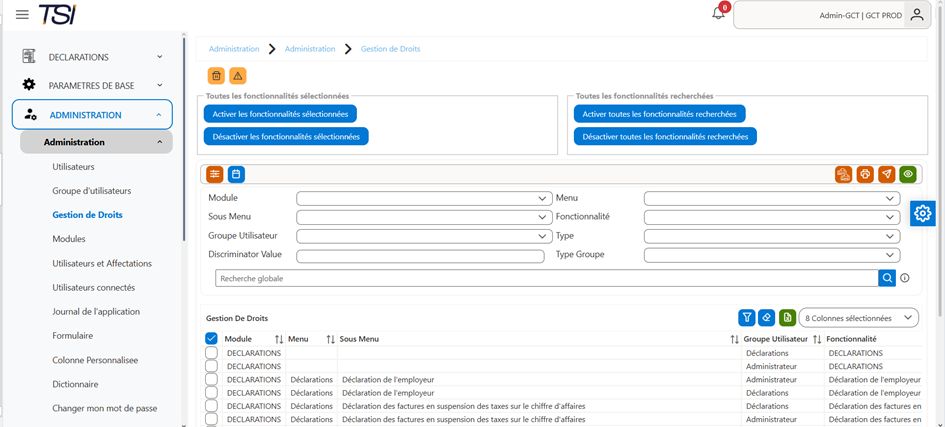Click in the Recherche globale field
Screen dimensions: 945x427
point(547,278)
